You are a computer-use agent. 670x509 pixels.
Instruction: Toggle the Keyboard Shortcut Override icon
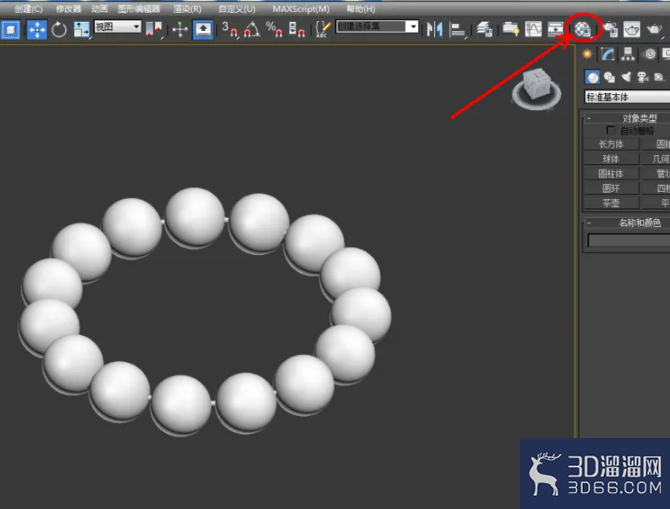click(203, 29)
